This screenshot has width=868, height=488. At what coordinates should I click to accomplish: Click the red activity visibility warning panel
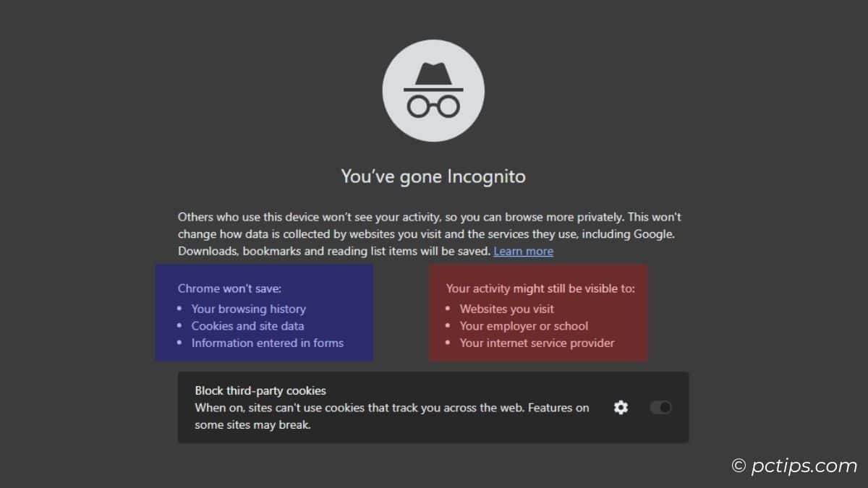[x=538, y=312]
